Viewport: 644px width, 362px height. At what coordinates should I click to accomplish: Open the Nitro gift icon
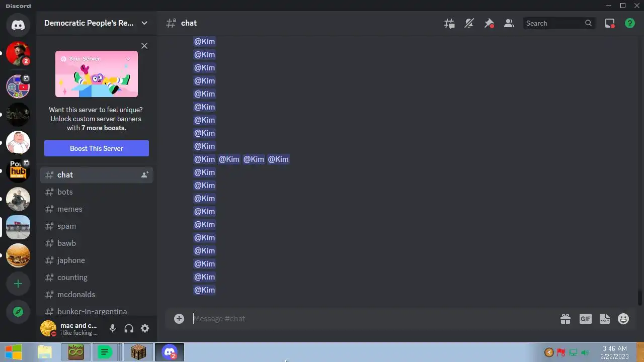tap(566, 319)
